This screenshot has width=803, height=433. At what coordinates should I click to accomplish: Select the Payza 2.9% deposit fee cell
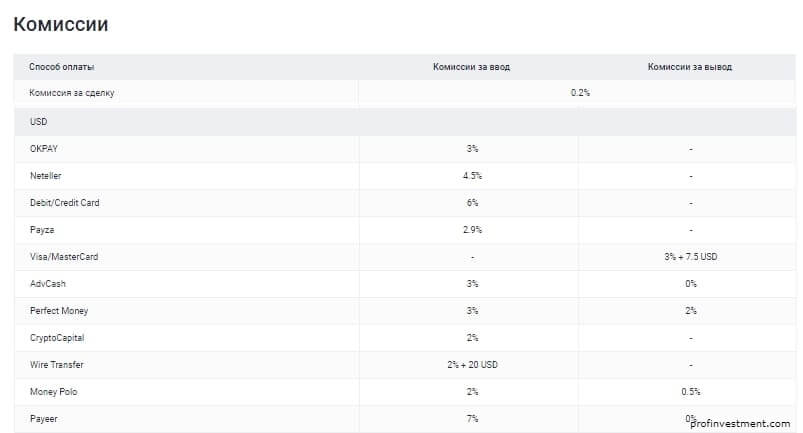coord(472,230)
